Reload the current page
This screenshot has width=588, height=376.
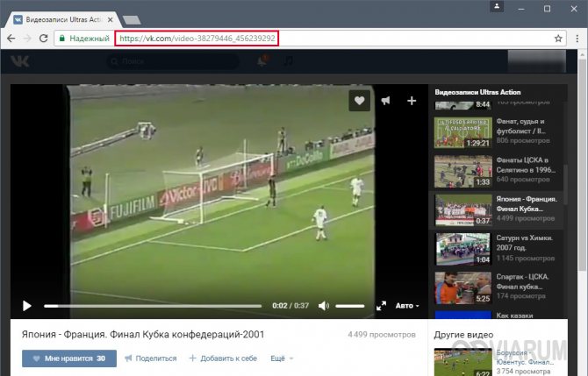(44, 39)
